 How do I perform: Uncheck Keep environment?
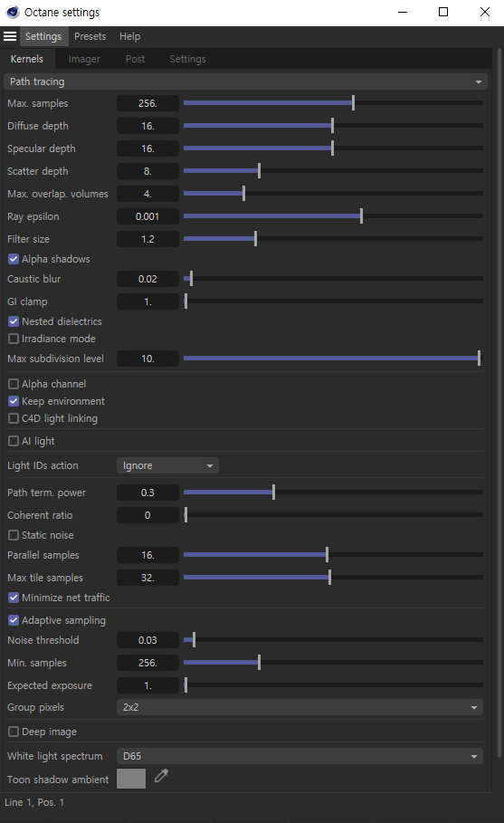click(14, 401)
